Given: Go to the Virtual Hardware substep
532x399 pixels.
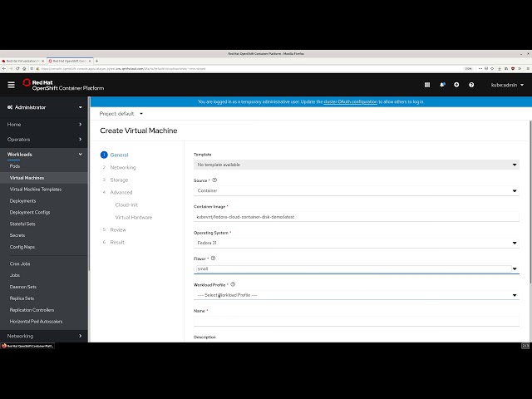Looking at the screenshot, I should 134,218.
